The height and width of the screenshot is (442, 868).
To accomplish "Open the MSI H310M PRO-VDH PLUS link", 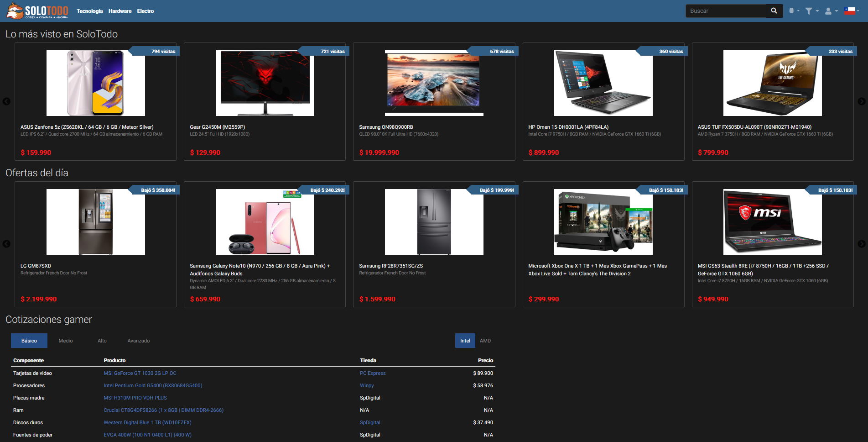I will 135,398.
